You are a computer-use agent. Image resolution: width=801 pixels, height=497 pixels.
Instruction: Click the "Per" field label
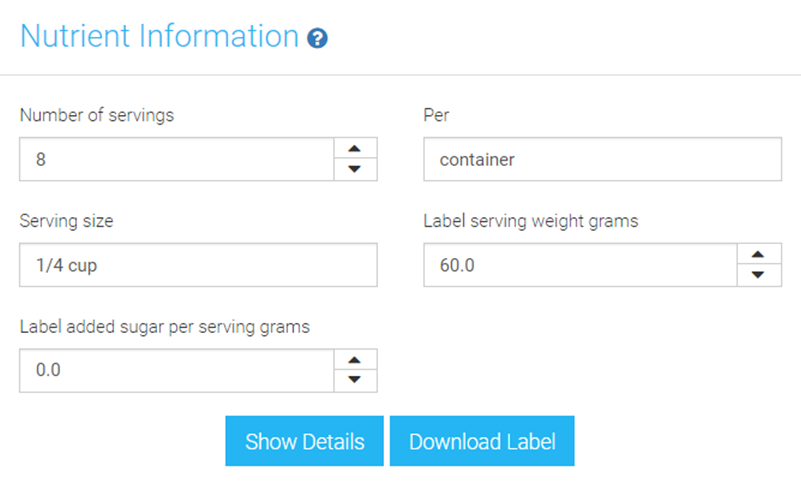click(437, 115)
